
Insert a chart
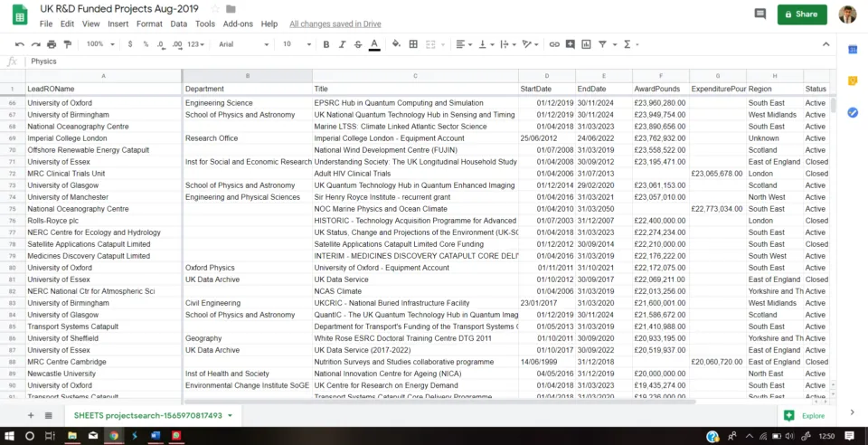586,44
